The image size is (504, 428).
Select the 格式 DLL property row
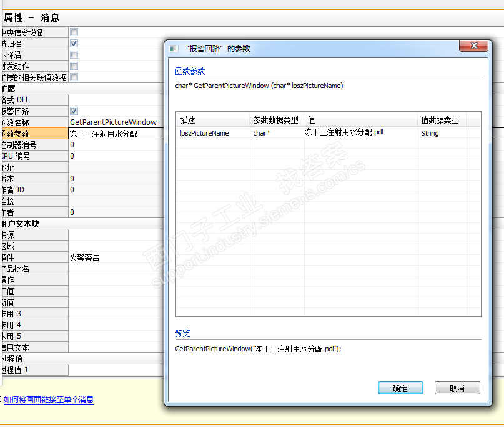(34, 100)
